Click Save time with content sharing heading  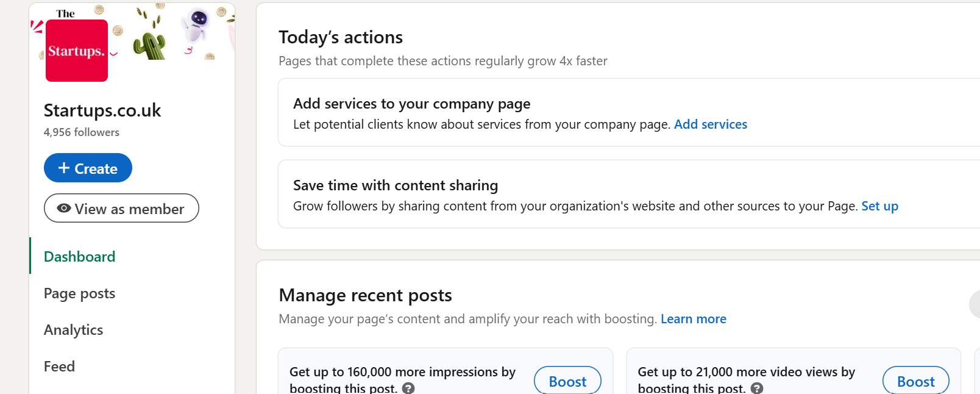pyautogui.click(x=395, y=185)
